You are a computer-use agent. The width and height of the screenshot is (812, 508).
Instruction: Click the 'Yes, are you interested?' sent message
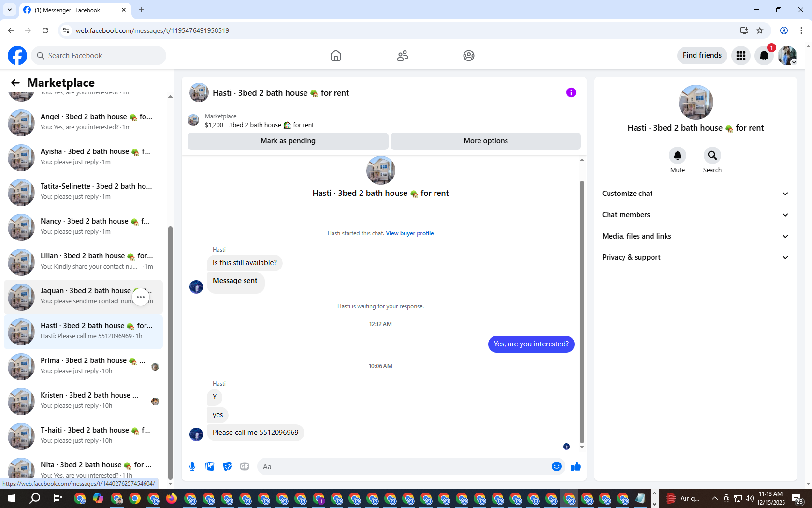tap(531, 344)
